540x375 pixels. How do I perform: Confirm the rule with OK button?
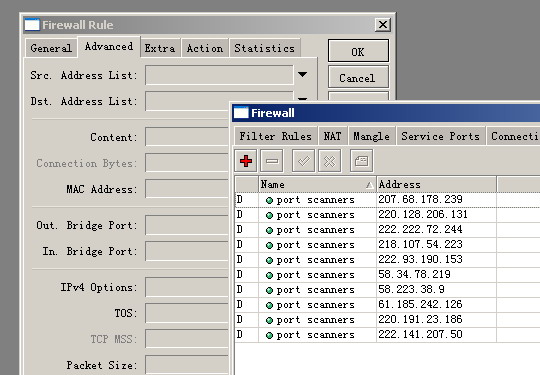[x=358, y=51]
